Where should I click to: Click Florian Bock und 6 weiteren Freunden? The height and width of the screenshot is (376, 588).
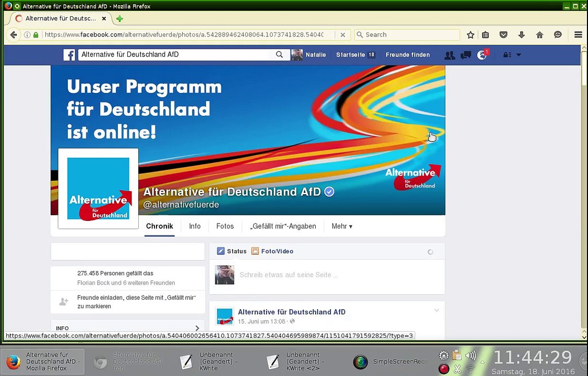126,283
